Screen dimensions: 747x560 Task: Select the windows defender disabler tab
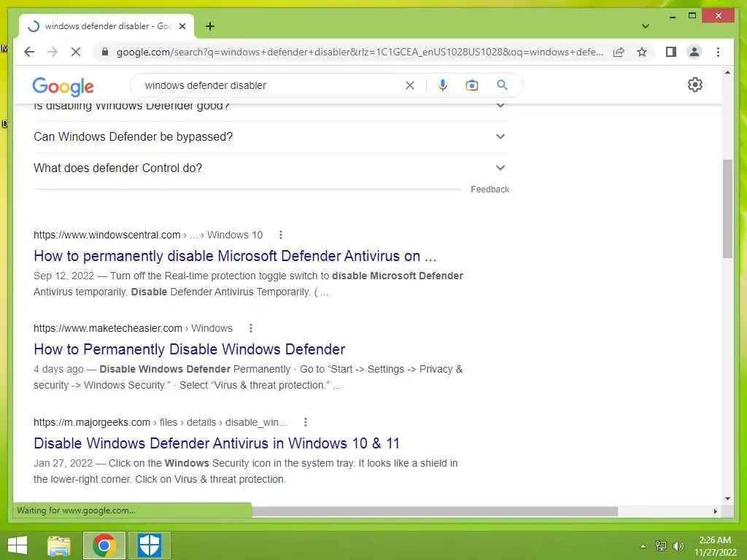pyautogui.click(x=107, y=26)
